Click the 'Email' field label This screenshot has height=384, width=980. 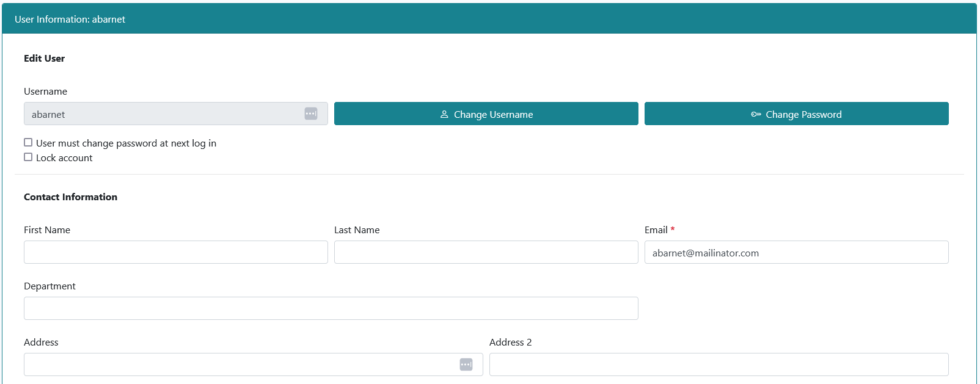click(x=656, y=230)
